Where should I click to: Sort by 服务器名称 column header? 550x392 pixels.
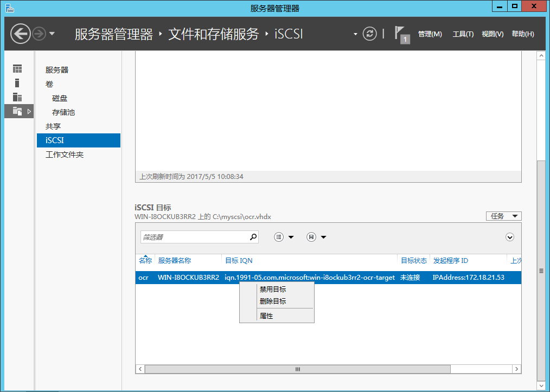coord(174,260)
